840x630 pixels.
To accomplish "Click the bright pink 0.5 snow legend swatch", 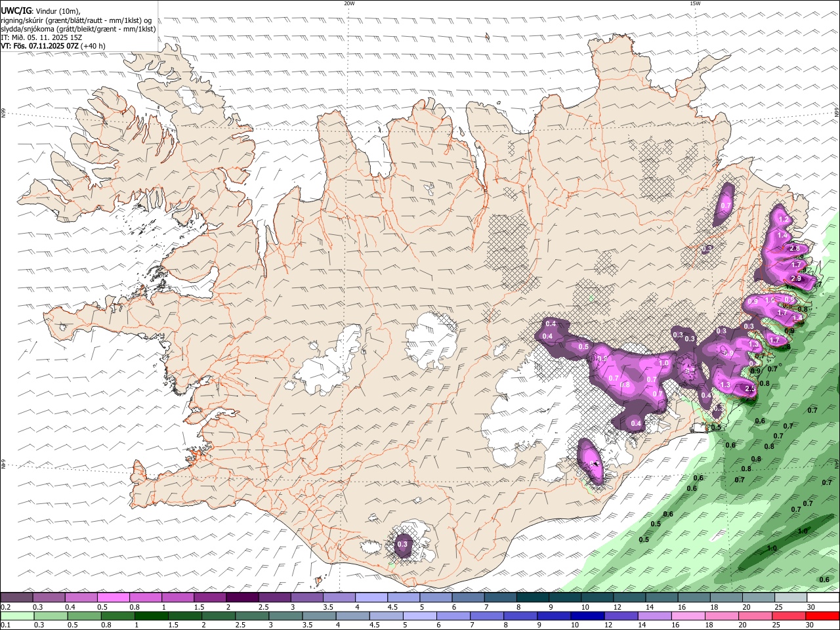I will click(113, 598).
